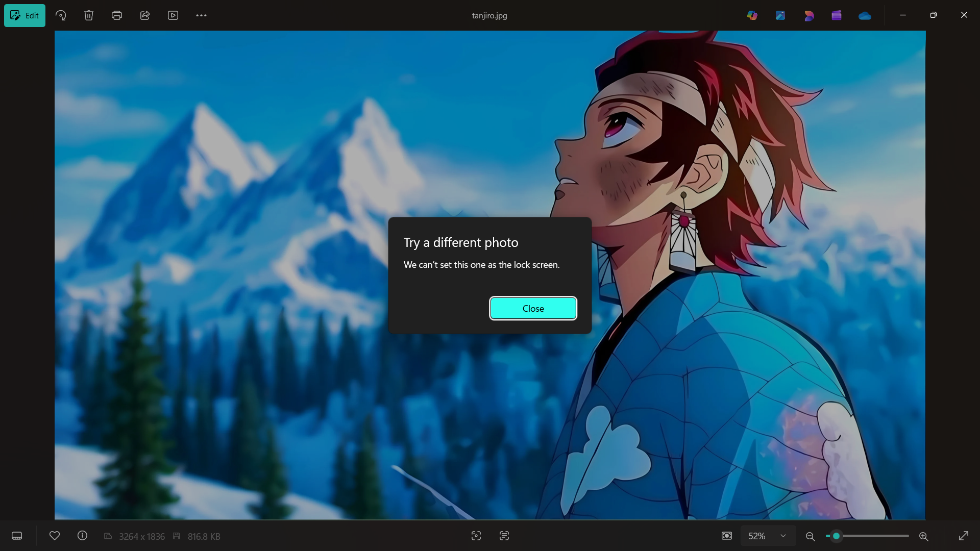Fit the image to the window
The image size is (980, 551).
click(x=727, y=536)
